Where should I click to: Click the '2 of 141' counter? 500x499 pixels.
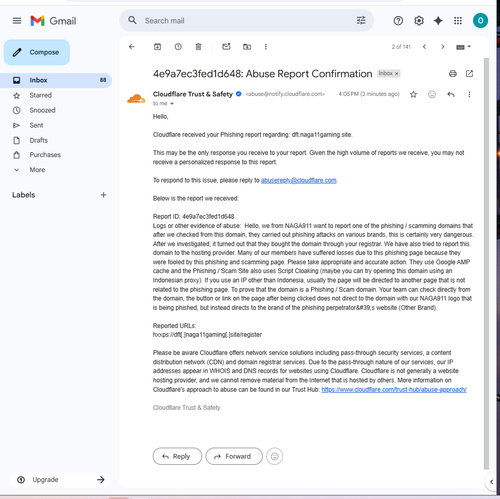[x=401, y=47]
